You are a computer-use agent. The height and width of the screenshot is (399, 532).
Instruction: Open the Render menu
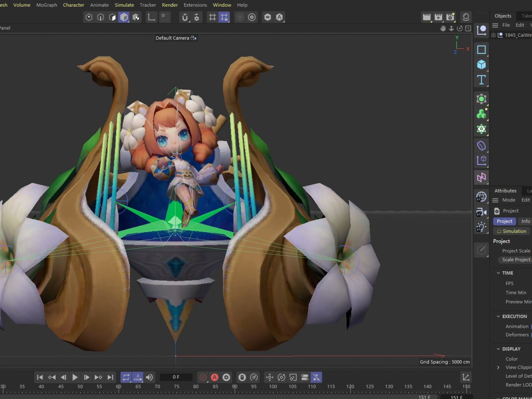point(170,5)
